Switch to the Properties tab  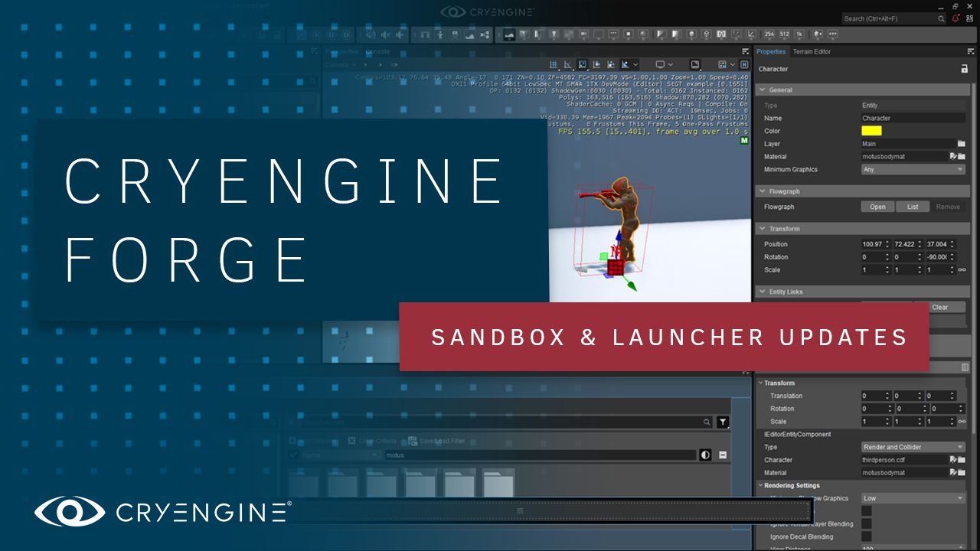coord(771,51)
